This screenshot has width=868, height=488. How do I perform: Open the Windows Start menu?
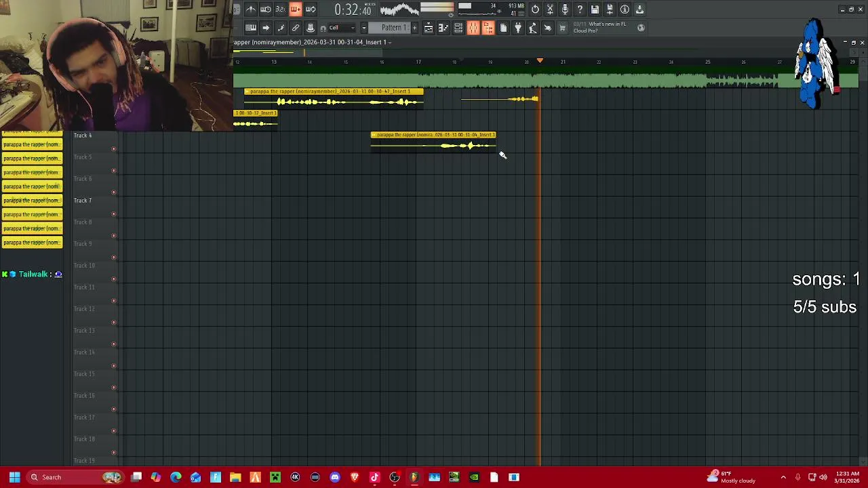pyautogui.click(x=14, y=477)
